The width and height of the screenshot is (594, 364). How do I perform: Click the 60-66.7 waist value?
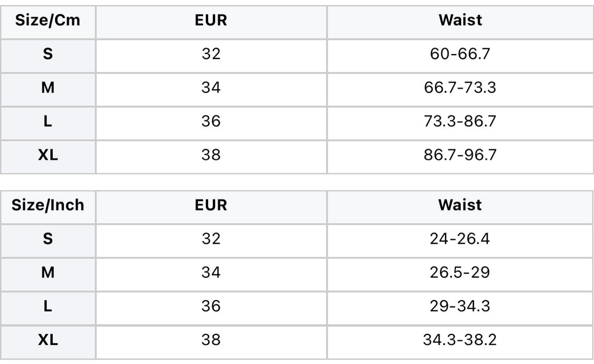click(x=460, y=54)
